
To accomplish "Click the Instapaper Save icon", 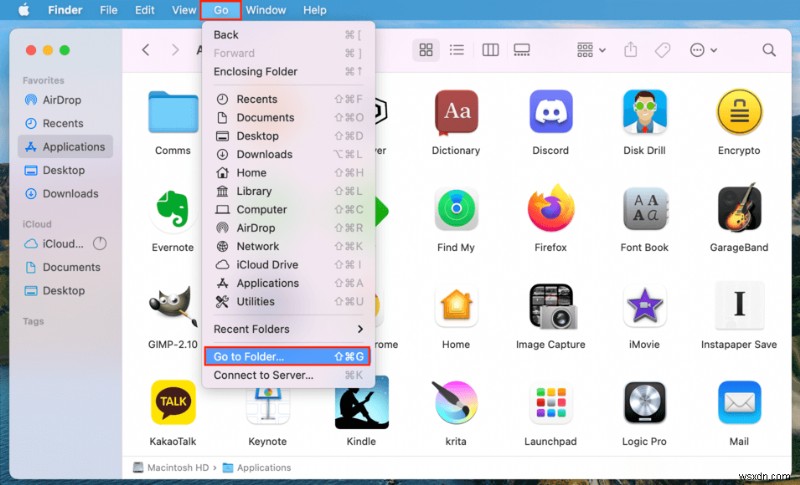I will coord(739,305).
